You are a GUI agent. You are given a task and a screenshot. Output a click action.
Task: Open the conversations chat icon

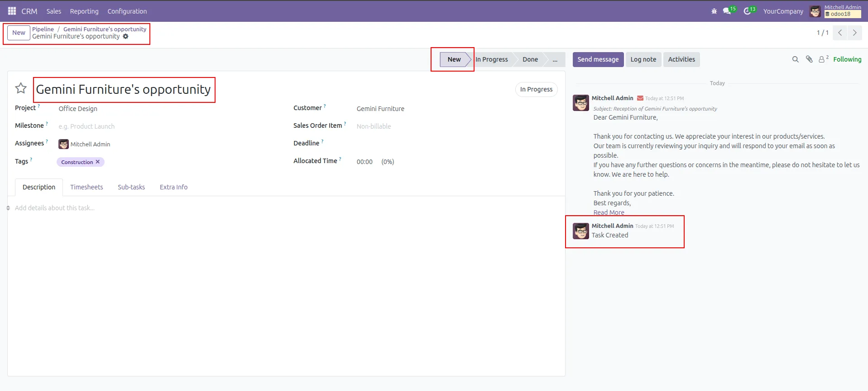click(727, 11)
